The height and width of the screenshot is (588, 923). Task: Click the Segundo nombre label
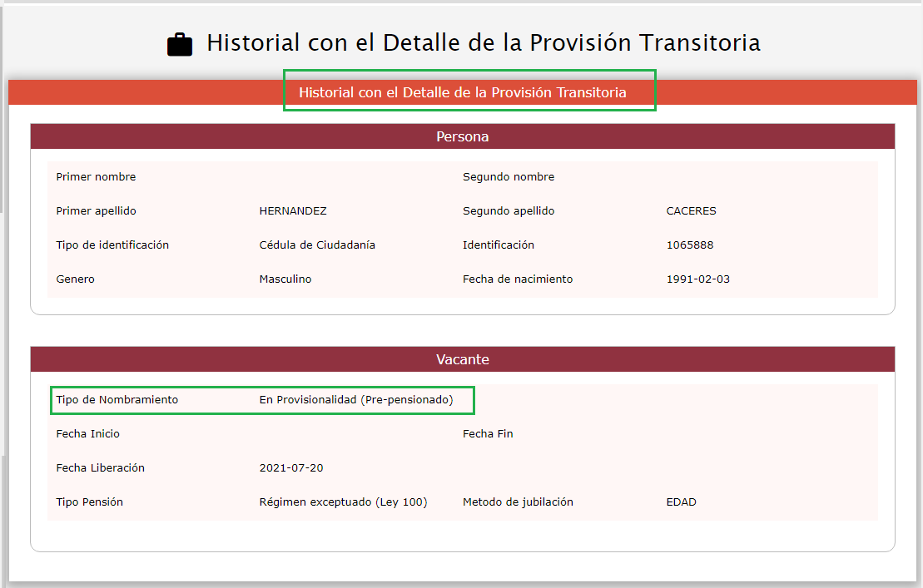coord(508,177)
